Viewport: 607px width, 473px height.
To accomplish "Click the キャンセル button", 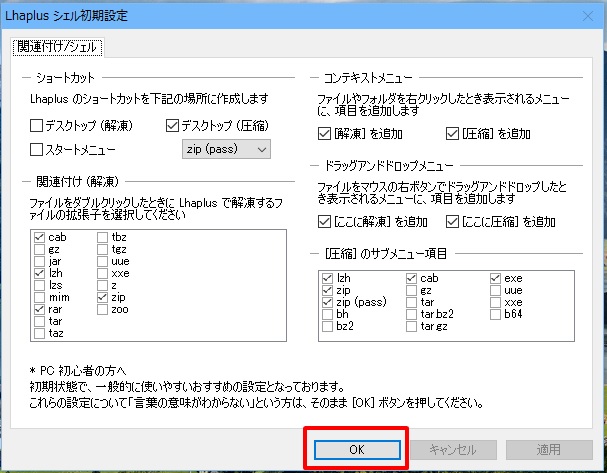I will (453, 450).
